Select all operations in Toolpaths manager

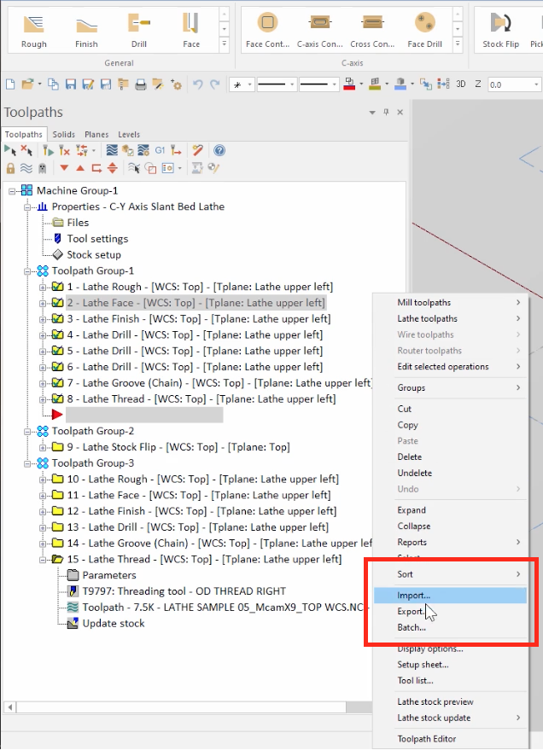(9, 150)
